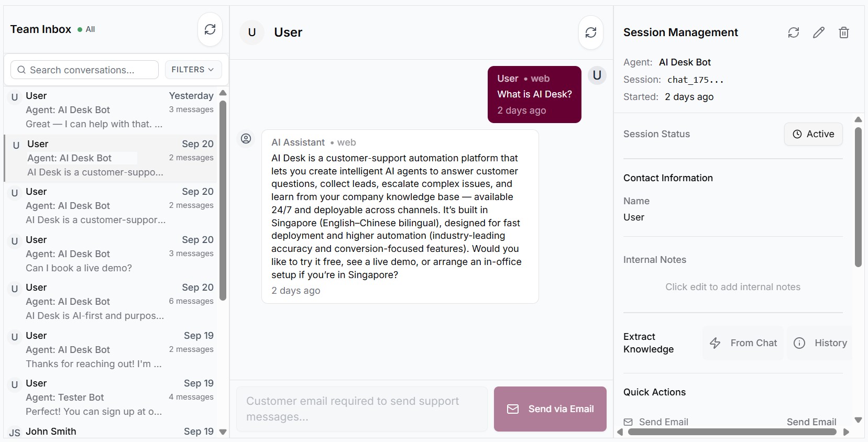868x442 pixels.
Task: Click the right arrow on the bottom panel scrollbar
Action: pyautogui.click(x=846, y=432)
